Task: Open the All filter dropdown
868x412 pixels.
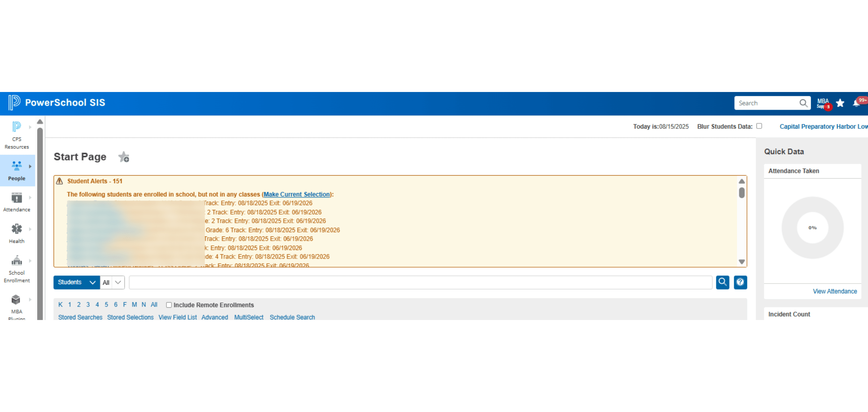Action: coord(112,282)
